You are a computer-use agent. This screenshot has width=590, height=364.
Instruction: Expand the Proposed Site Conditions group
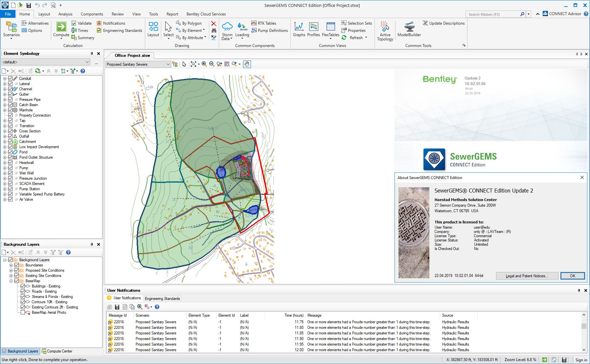click(11, 270)
